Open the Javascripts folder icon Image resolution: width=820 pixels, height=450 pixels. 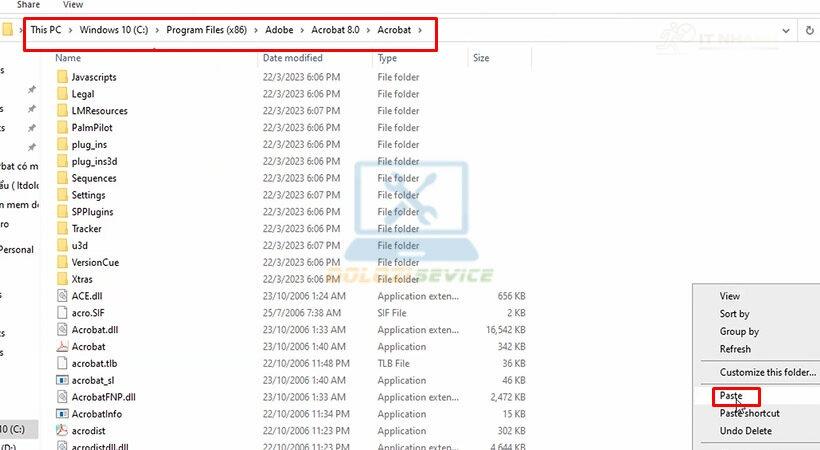[62, 77]
